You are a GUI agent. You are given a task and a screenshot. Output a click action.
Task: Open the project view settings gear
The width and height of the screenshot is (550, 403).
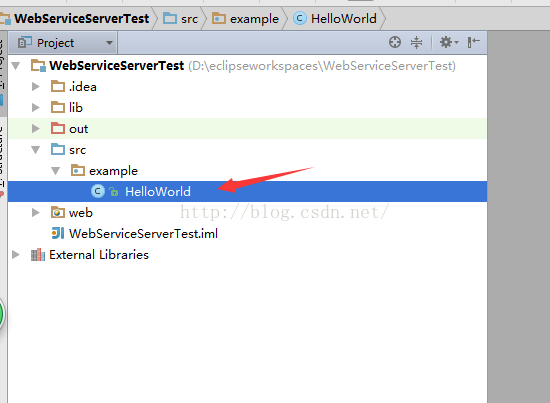[x=449, y=42]
